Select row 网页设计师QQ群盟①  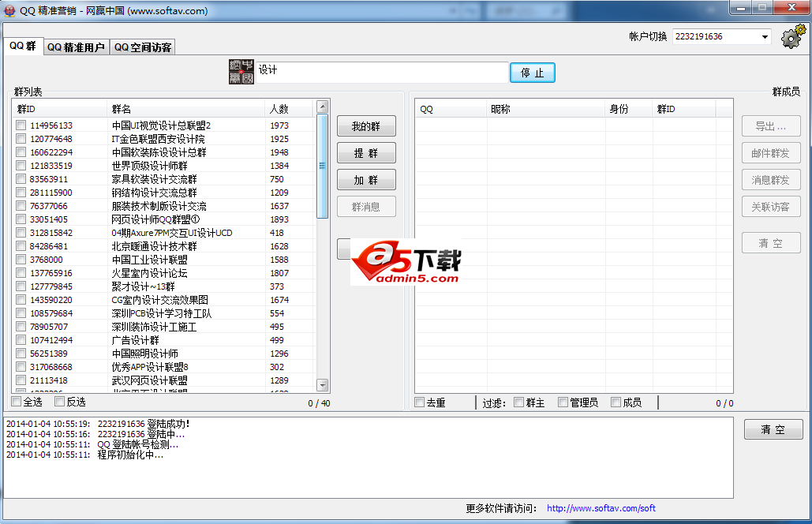pyautogui.click(x=163, y=219)
